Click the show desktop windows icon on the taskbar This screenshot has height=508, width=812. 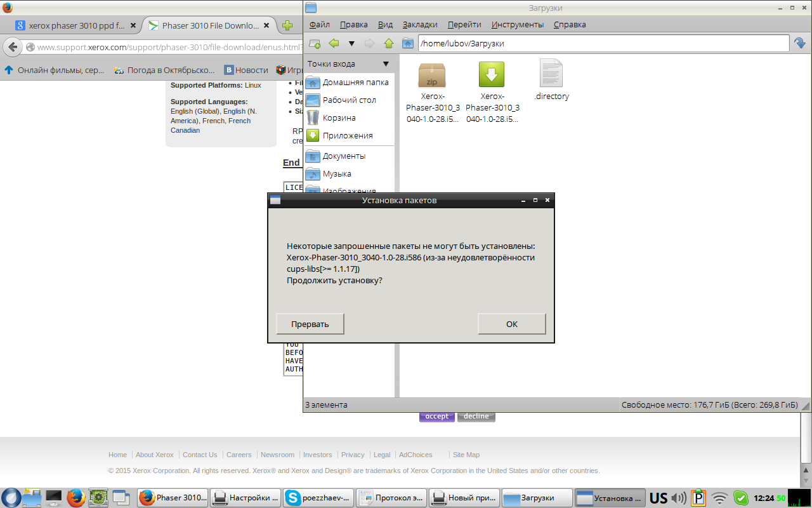tap(120, 498)
